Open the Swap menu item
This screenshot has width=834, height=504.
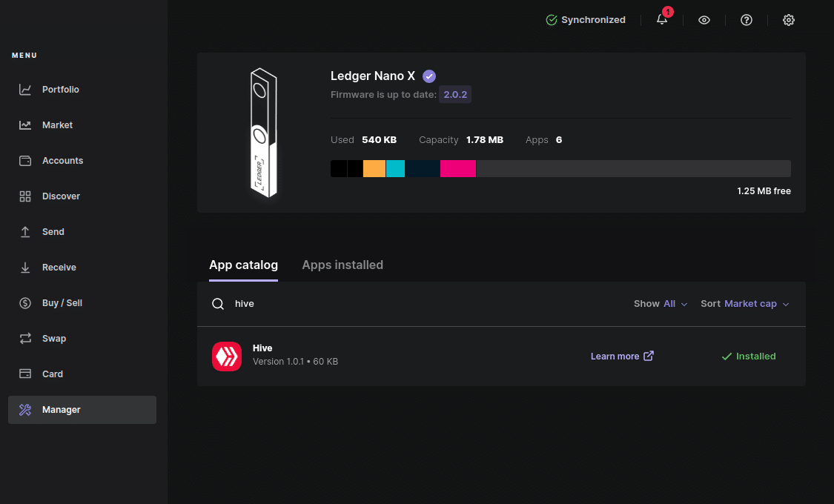pos(82,339)
